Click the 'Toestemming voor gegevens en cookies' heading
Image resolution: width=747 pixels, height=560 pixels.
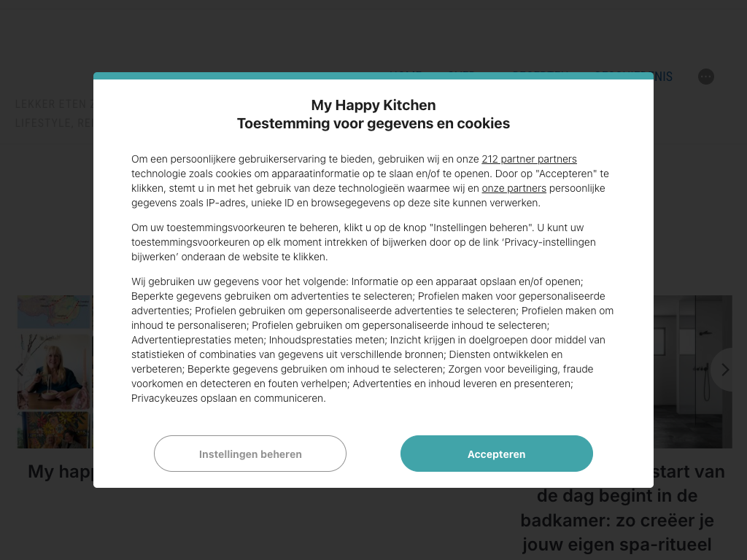[x=373, y=123]
